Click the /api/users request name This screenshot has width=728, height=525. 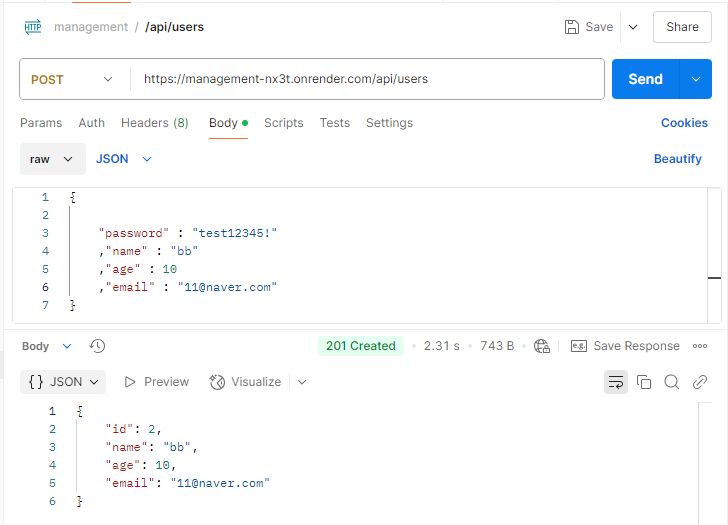click(175, 27)
